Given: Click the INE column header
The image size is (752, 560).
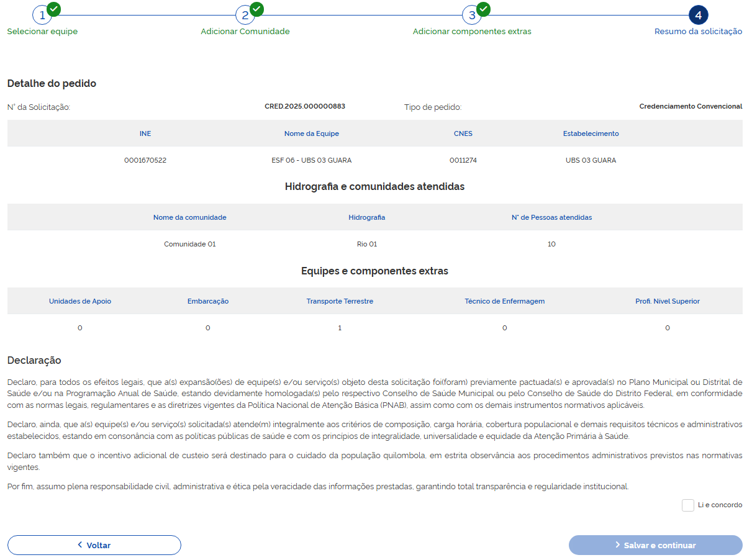Looking at the screenshot, I should pyautogui.click(x=145, y=133).
